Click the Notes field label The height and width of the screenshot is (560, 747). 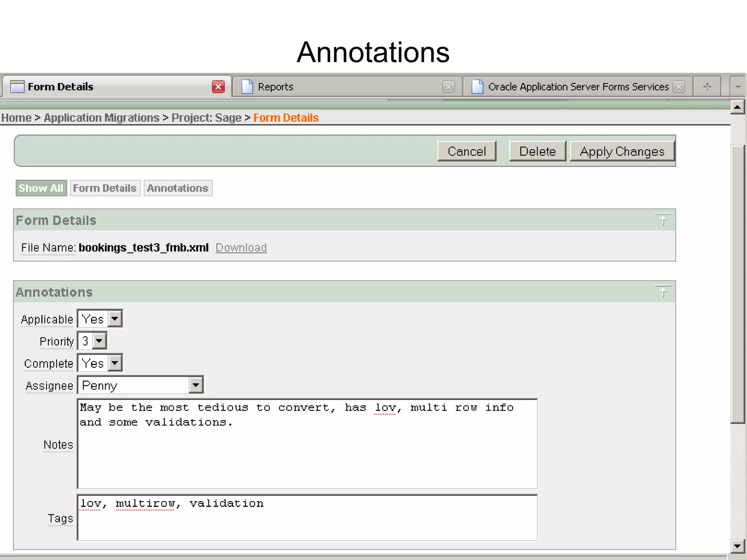coord(58,445)
